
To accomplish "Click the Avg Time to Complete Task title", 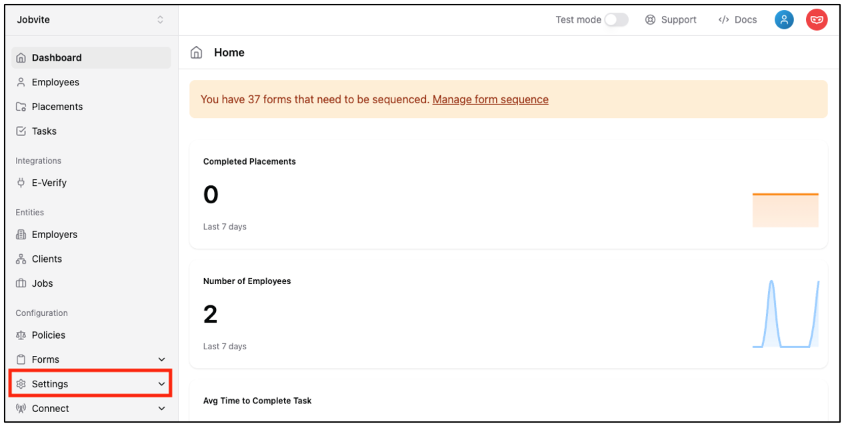I will tap(257, 401).
